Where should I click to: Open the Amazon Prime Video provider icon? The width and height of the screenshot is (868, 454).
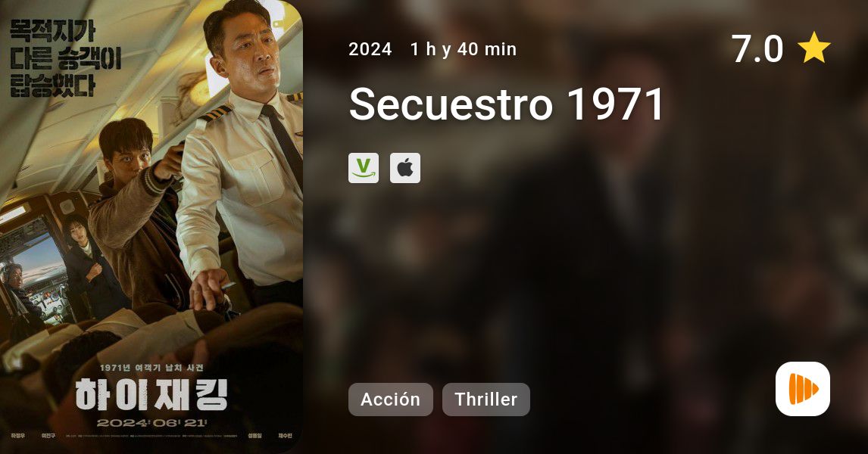click(x=364, y=168)
